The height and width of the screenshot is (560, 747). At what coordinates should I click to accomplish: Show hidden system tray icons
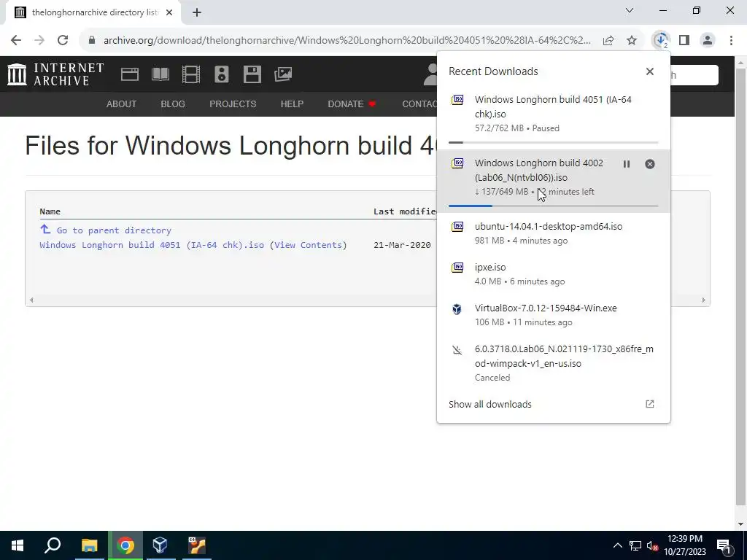point(617,545)
